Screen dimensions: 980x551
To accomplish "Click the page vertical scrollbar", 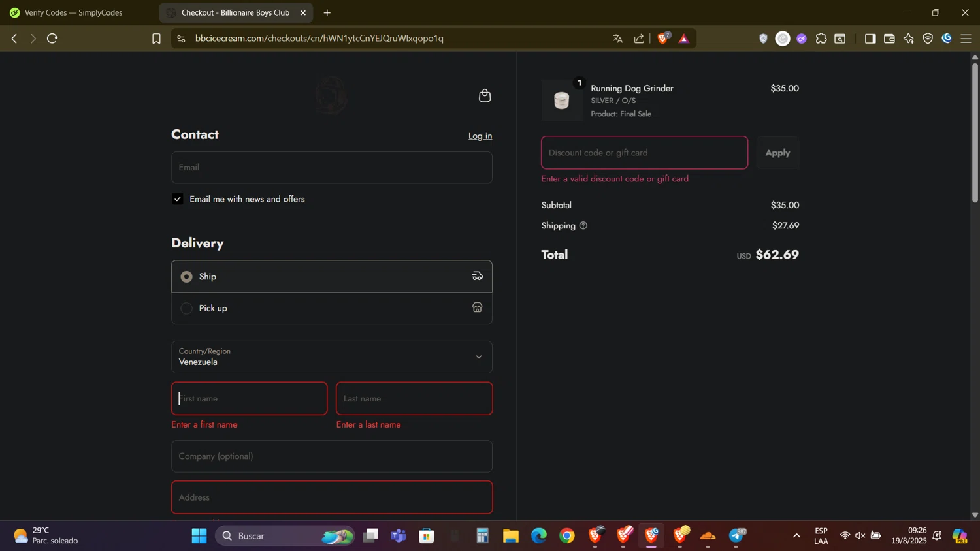I will point(975,133).
